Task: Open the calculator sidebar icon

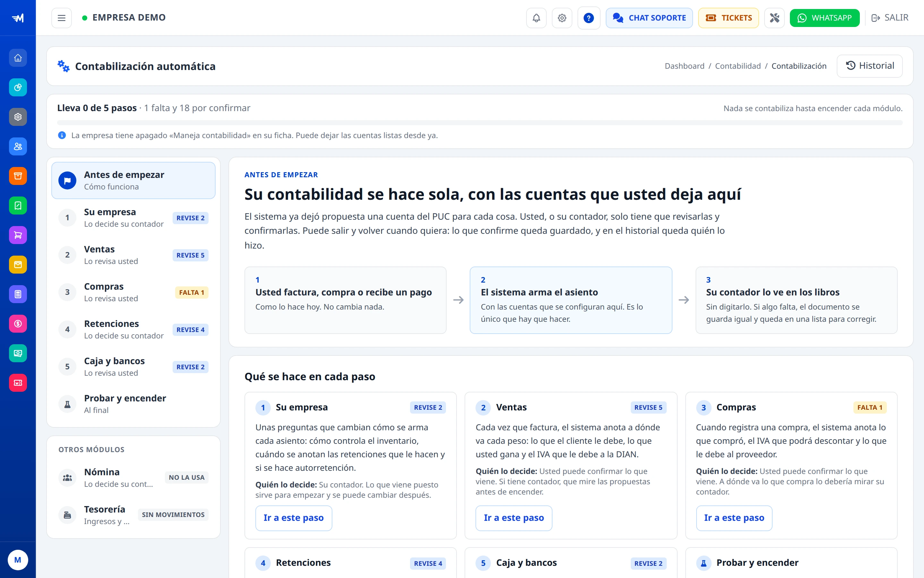Action: (18, 294)
